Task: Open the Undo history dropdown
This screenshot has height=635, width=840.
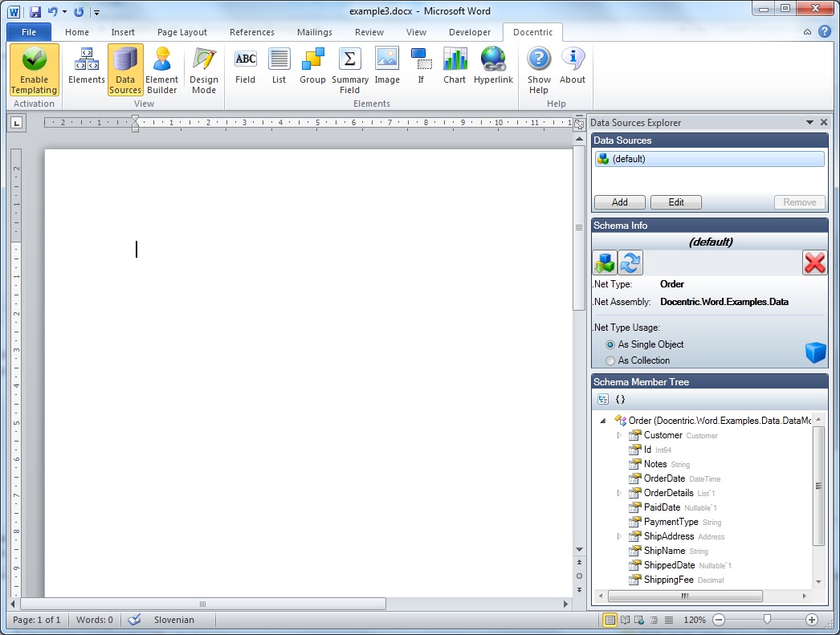Action: pos(64,11)
